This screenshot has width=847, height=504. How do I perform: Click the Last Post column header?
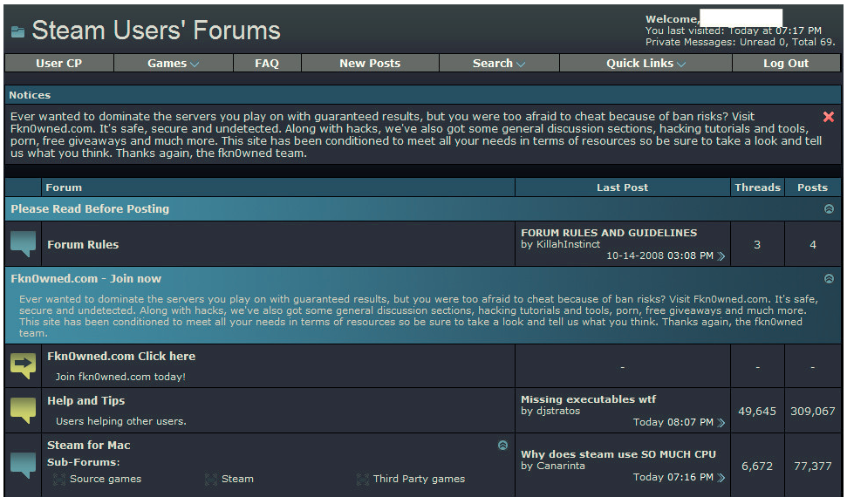click(x=622, y=187)
